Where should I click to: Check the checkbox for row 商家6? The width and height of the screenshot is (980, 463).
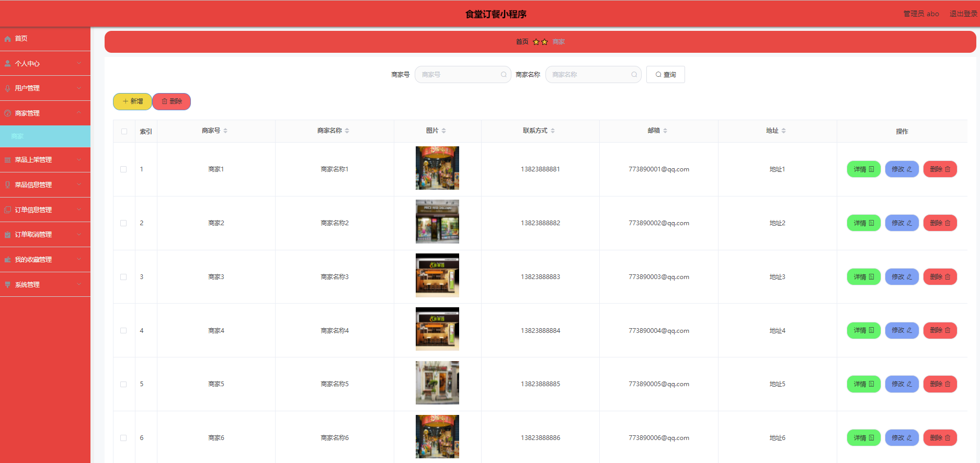(x=123, y=438)
